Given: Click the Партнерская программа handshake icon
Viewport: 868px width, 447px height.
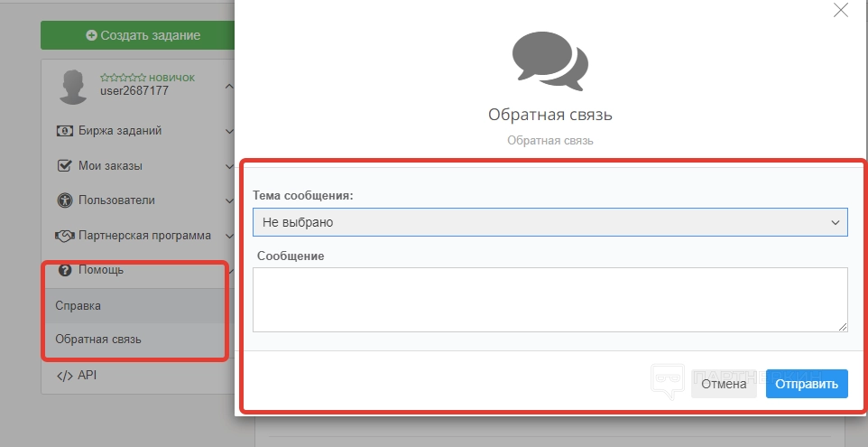Looking at the screenshot, I should 65,236.
